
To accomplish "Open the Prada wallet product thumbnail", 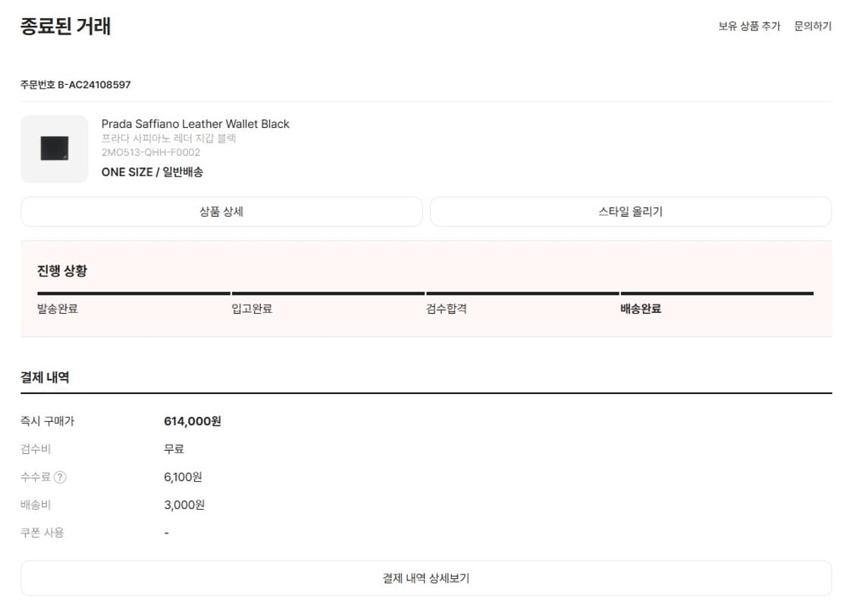I will coord(55,149).
